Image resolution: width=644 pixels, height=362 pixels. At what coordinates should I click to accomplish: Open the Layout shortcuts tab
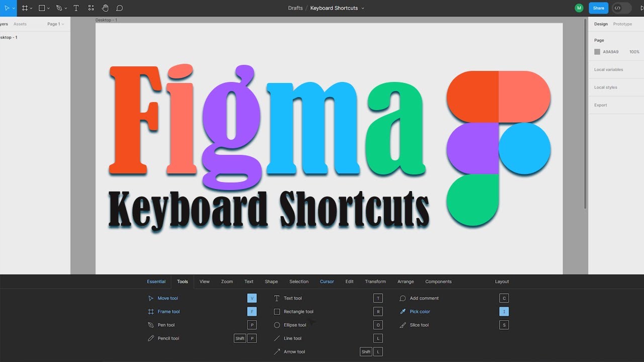pyautogui.click(x=502, y=282)
